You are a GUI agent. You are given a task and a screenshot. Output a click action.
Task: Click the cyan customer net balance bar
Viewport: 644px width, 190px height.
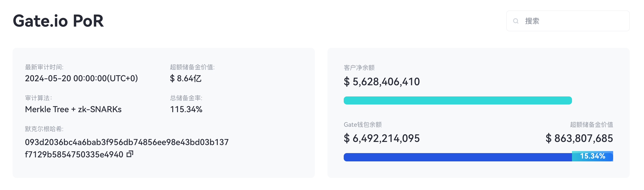coord(457,100)
